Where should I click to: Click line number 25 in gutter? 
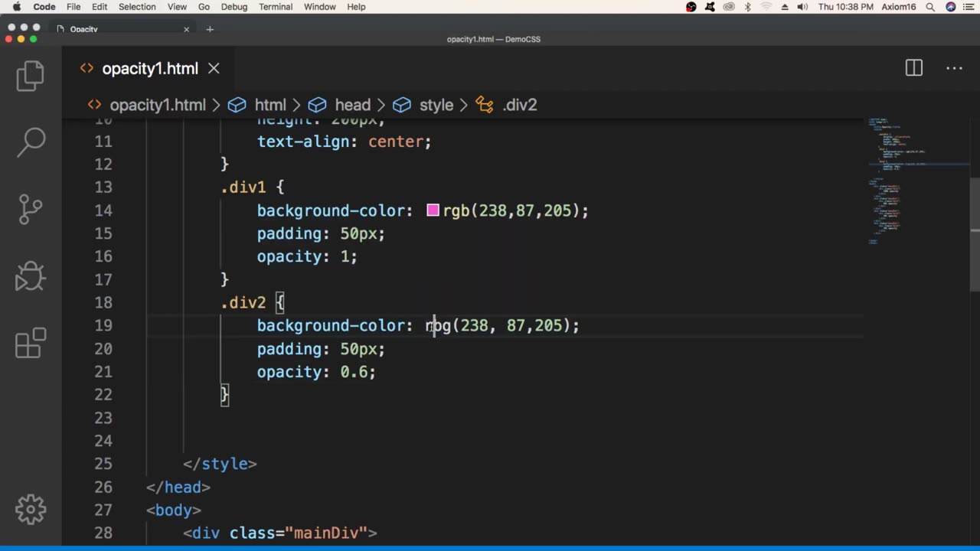click(x=103, y=464)
